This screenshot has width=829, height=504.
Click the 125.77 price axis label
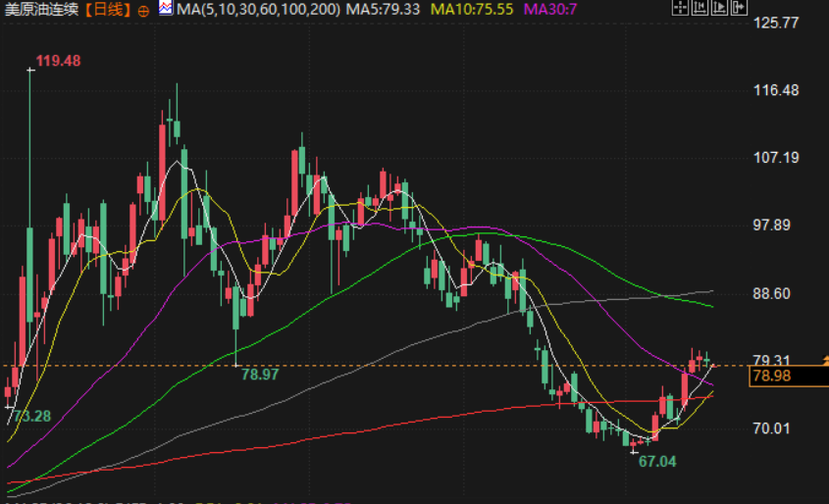776,23
